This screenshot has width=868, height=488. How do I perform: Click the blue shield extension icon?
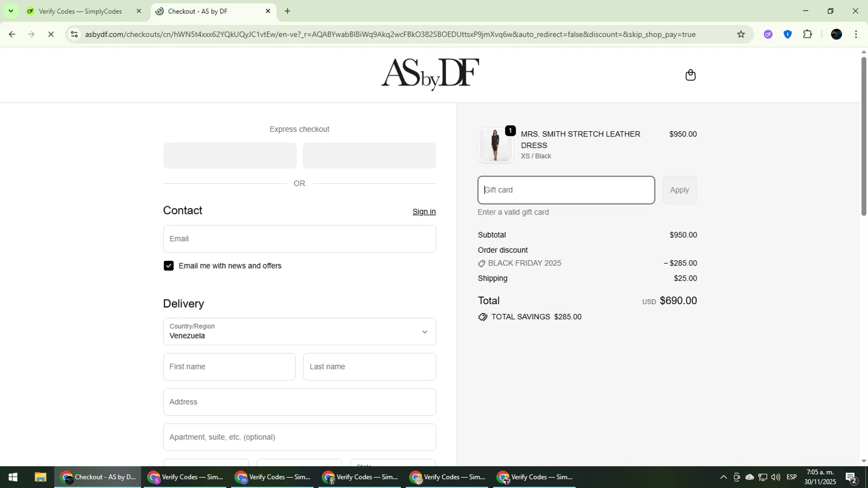click(x=788, y=34)
